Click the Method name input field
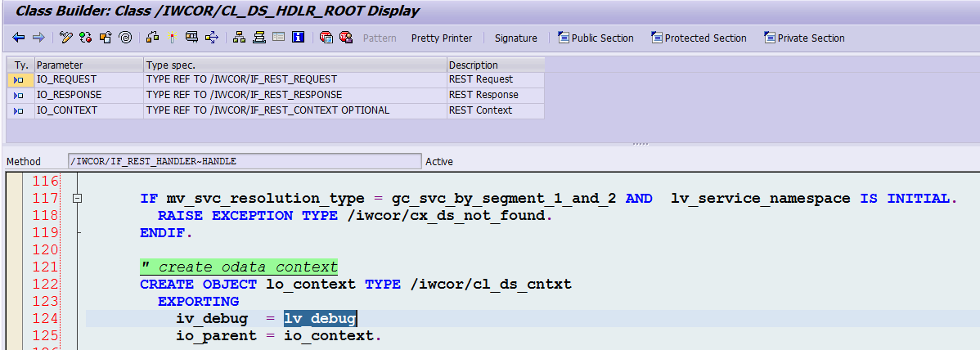This screenshot has width=980, height=350. tap(245, 161)
